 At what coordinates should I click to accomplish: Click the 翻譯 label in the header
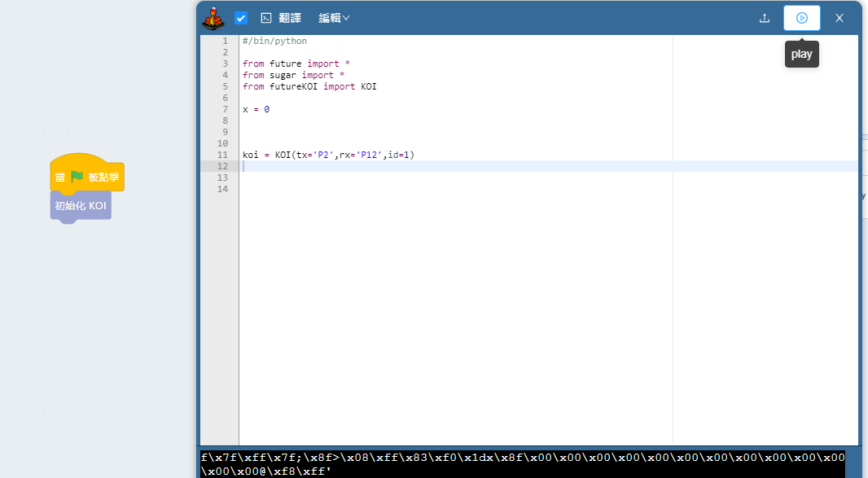click(290, 18)
